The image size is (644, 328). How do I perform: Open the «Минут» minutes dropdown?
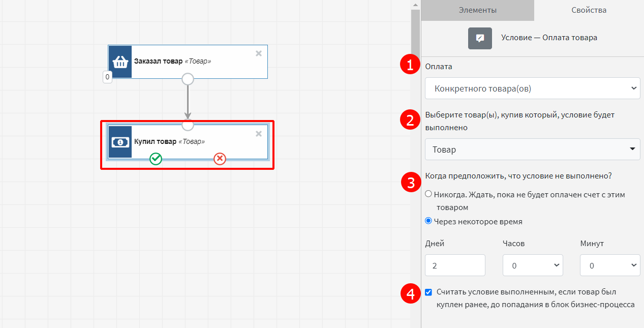tap(609, 265)
